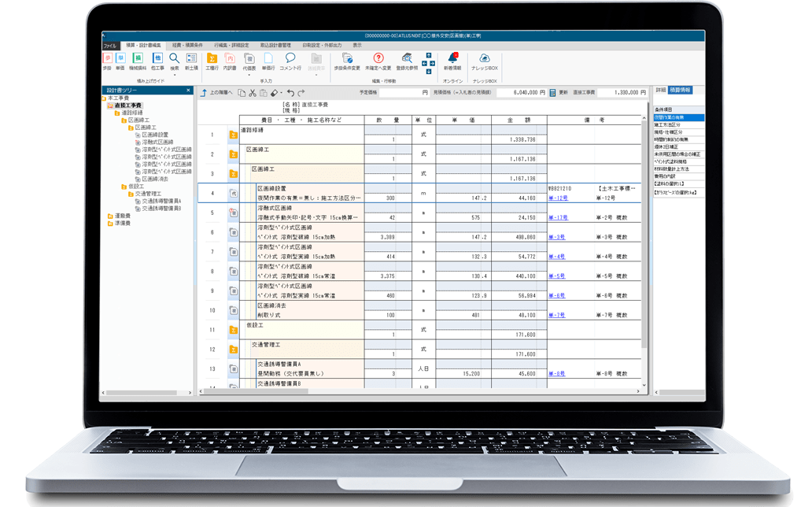Click the calculator 更新 button

coord(559,93)
